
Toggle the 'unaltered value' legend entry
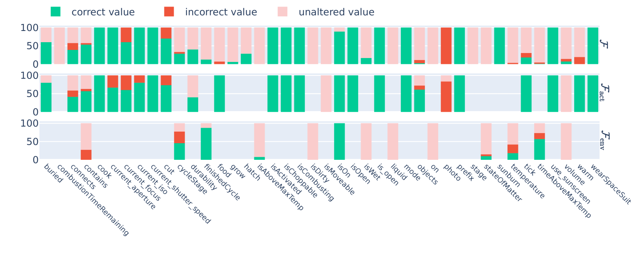pyautogui.click(x=336, y=12)
